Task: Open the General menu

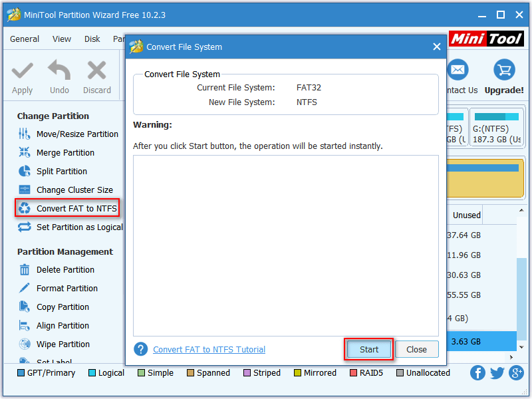Action: pos(24,39)
